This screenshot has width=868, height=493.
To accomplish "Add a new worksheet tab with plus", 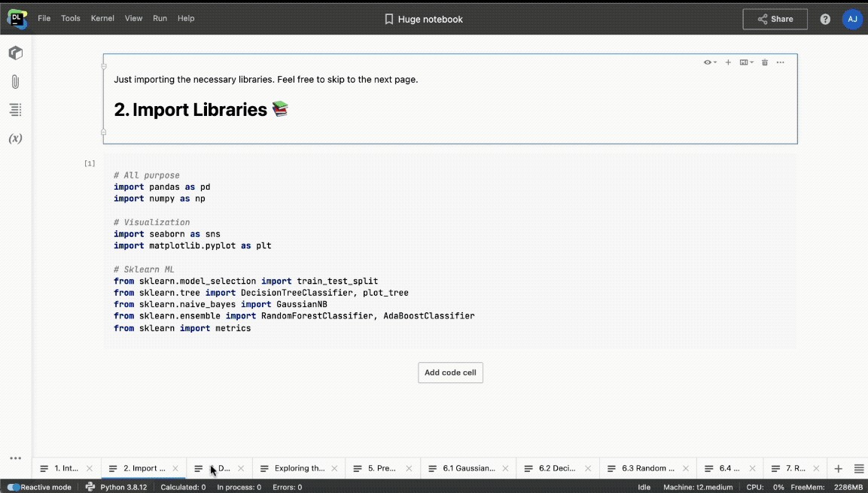I will pos(839,468).
